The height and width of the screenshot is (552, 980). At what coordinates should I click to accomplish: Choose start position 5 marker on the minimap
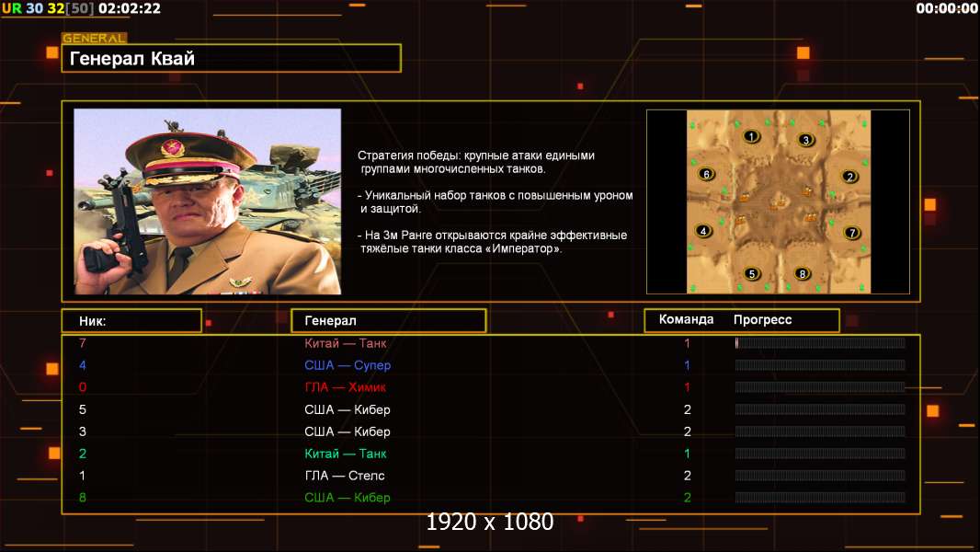[x=751, y=273]
